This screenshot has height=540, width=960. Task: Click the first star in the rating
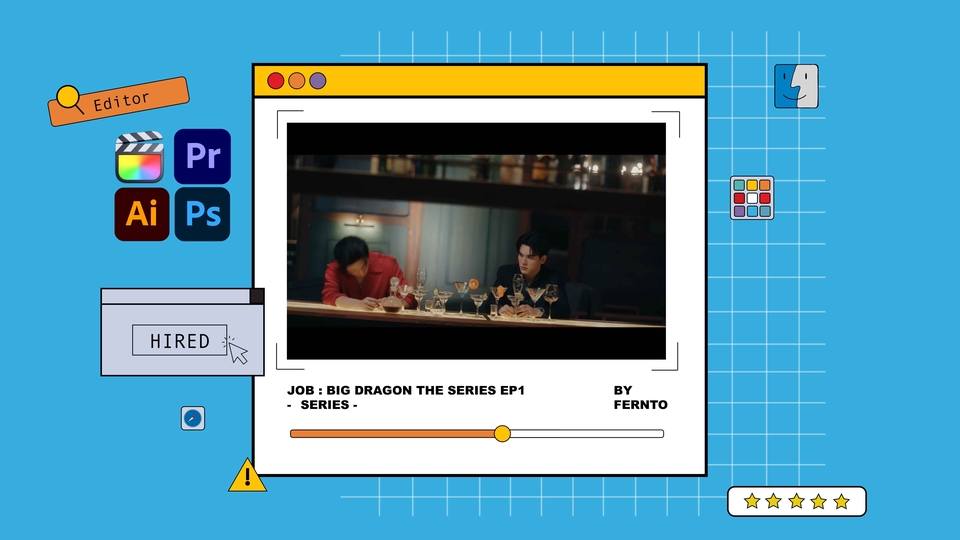pos(752,501)
